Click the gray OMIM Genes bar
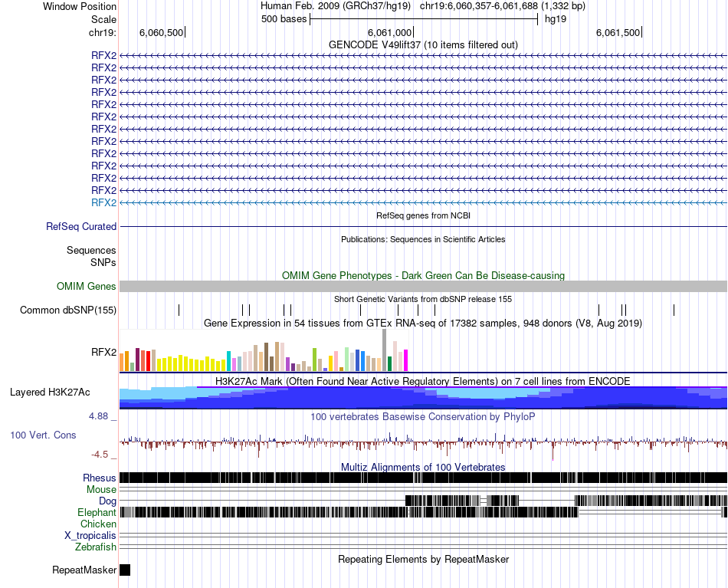728x588 pixels. tap(423, 286)
